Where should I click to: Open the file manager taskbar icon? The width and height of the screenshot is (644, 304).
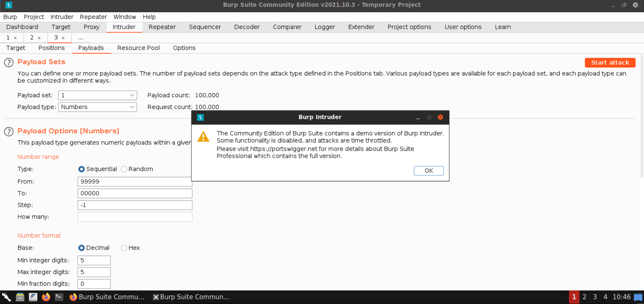20,297
